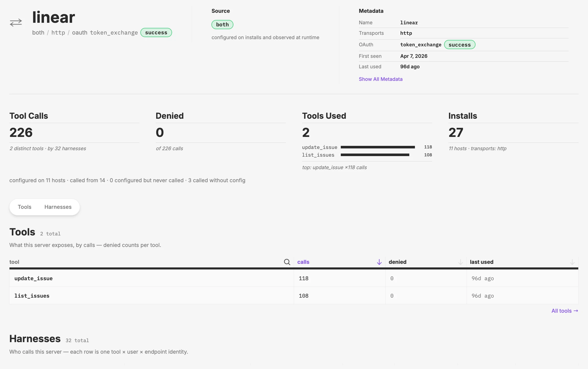
Task: Sort by the last used column arrow
Action: 572,262
